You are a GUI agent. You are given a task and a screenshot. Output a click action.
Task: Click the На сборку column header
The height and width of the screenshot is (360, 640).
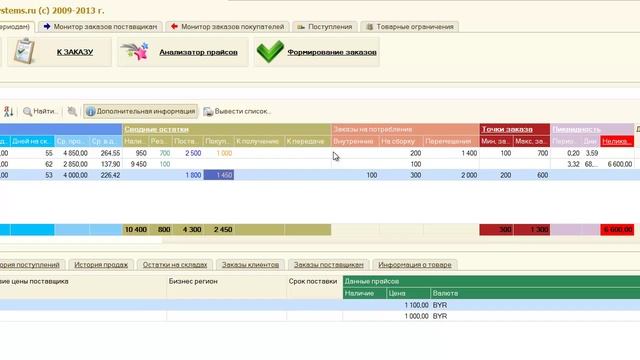401,141
